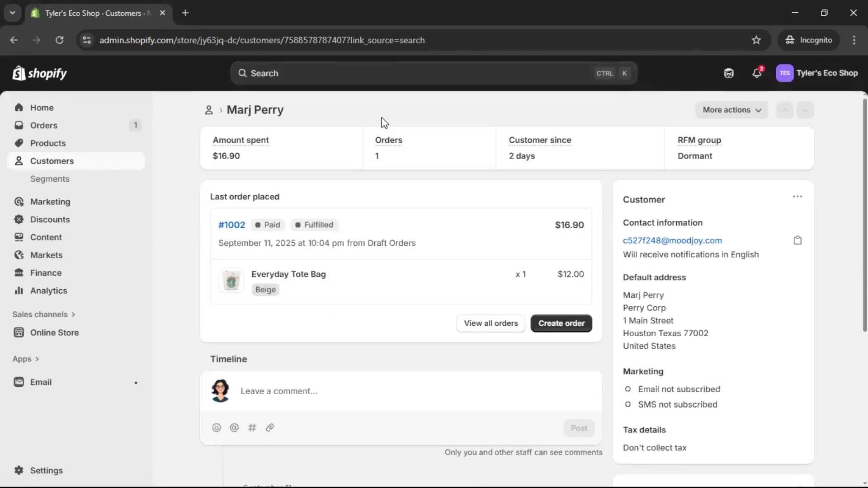Open Sidekick assistant icon in top bar
Viewport: 868px width, 488px height.
click(729, 73)
